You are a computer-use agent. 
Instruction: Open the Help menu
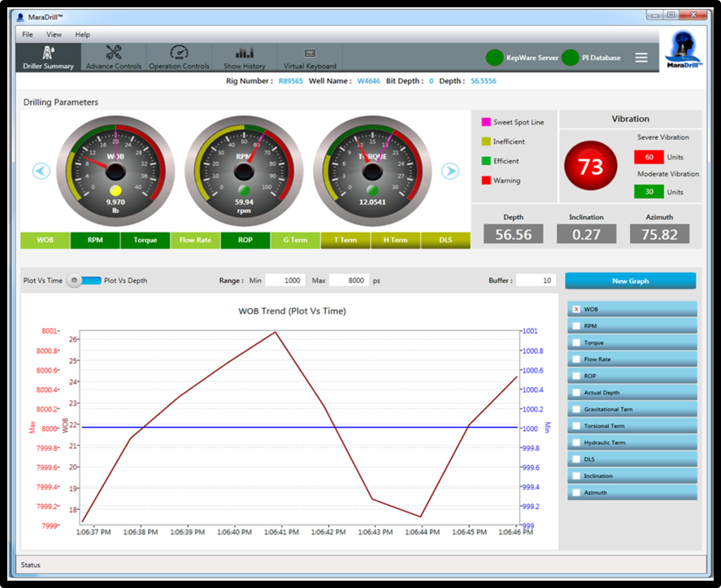point(82,35)
